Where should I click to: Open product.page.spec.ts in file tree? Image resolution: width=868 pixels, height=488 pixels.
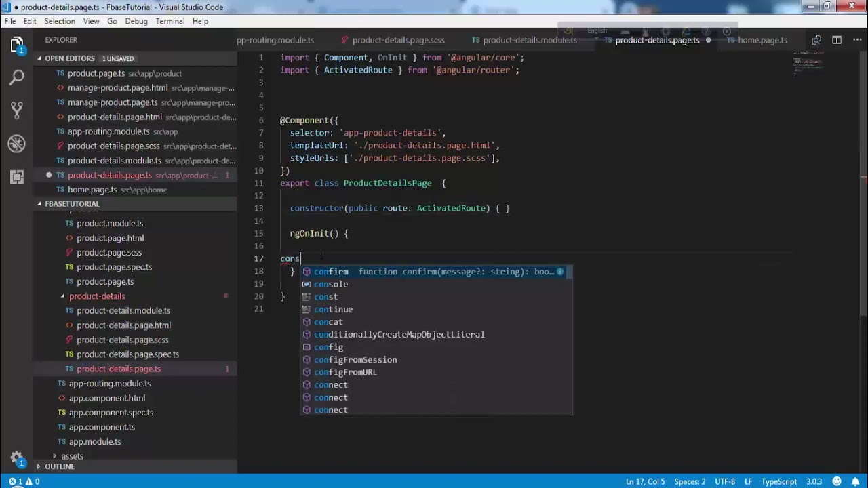135,267
